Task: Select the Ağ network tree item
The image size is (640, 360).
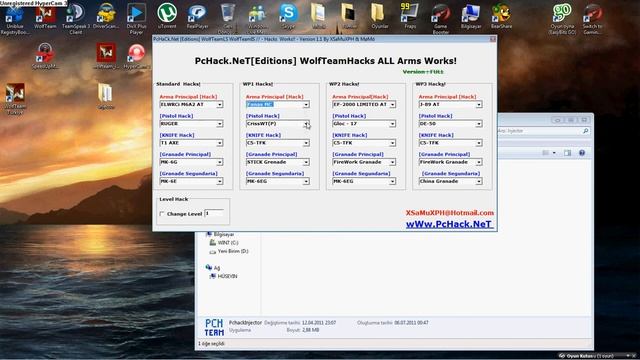Action: [x=213, y=268]
